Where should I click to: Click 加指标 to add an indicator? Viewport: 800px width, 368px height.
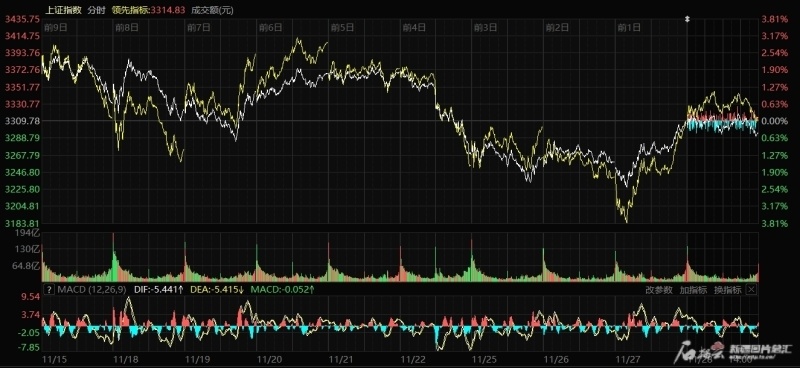[x=693, y=290]
